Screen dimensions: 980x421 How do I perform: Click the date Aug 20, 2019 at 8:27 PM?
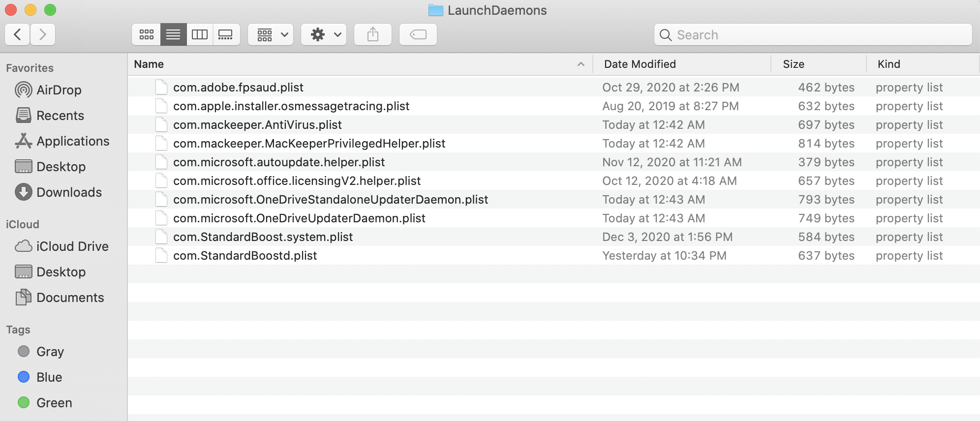click(x=671, y=106)
